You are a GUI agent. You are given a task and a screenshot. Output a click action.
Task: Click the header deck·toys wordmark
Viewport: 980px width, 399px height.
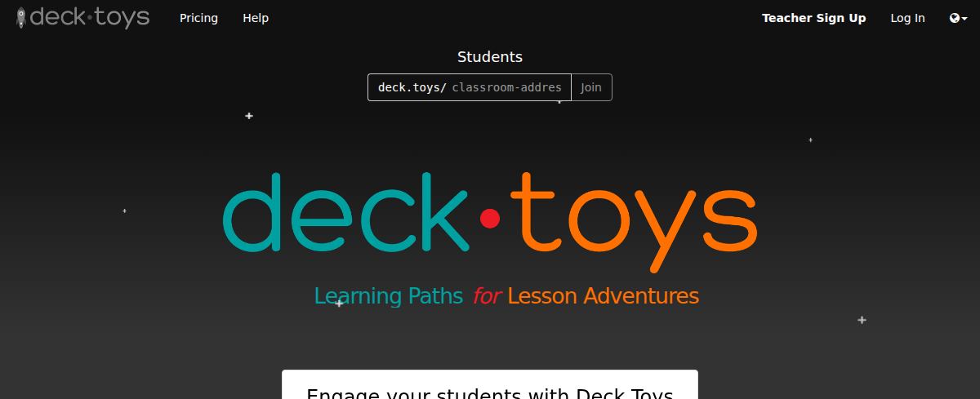click(x=90, y=18)
